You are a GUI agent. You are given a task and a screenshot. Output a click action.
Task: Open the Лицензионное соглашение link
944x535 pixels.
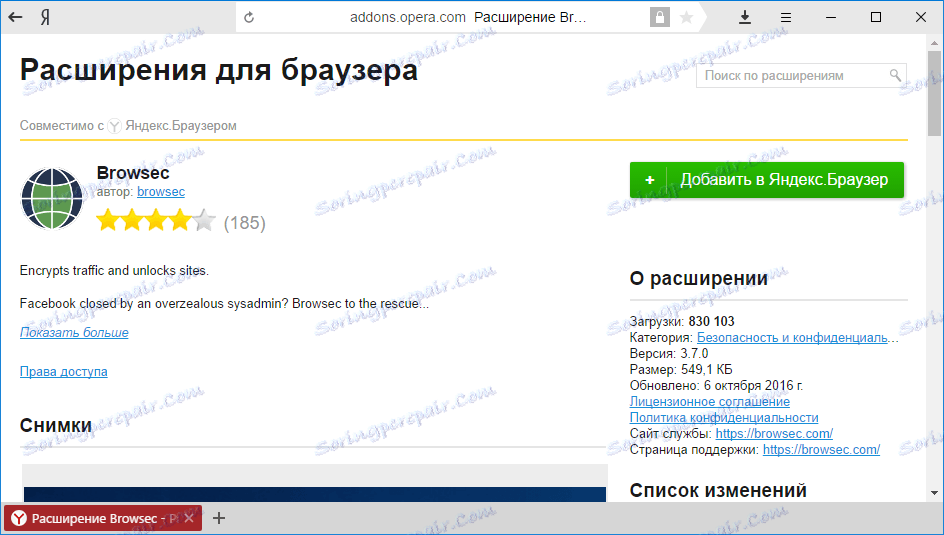(x=710, y=401)
